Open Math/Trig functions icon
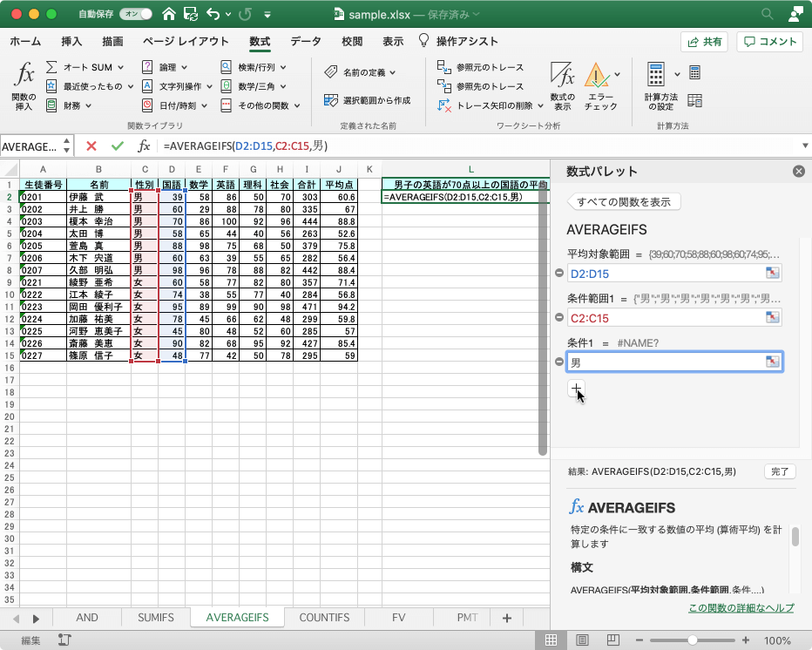812x650 pixels. tap(227, 86)
